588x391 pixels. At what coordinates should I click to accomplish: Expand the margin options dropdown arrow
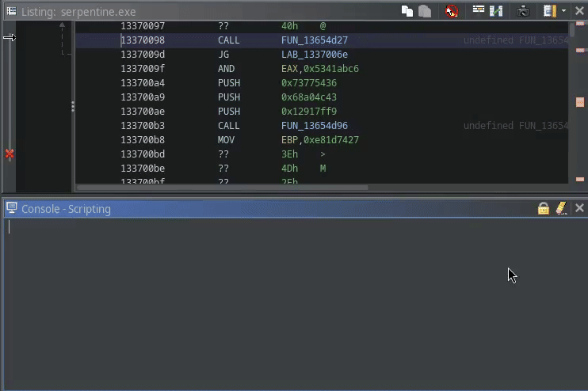(563, 11)
